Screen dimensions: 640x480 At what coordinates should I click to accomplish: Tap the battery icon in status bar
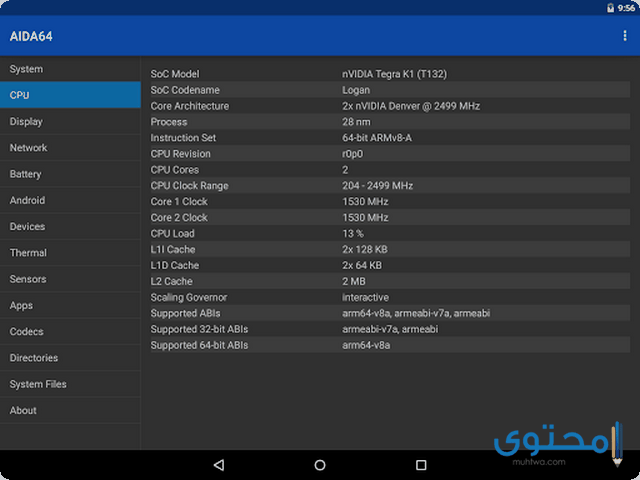(x=610, y=8)
